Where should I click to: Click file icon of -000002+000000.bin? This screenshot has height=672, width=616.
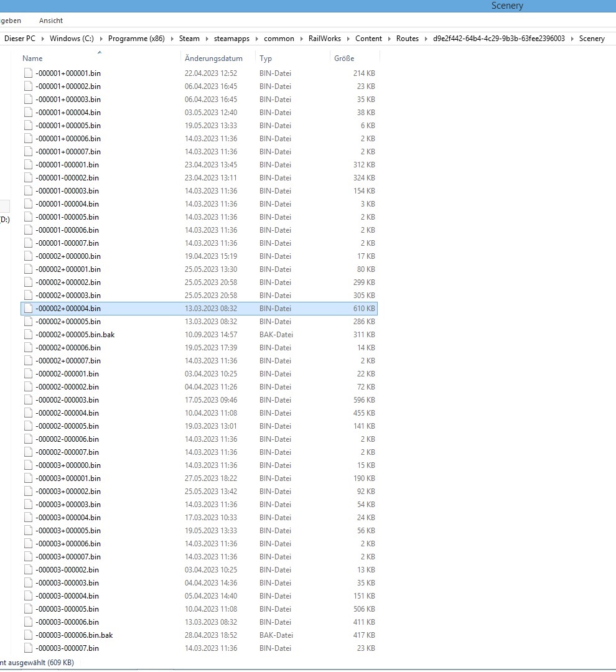pyautogui.click(x=28, y=256)
